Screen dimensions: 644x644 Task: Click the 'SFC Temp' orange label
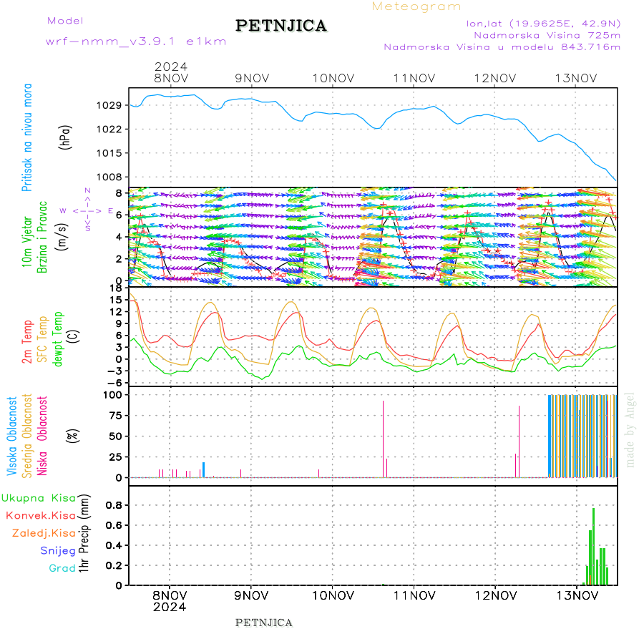[42, 339]
